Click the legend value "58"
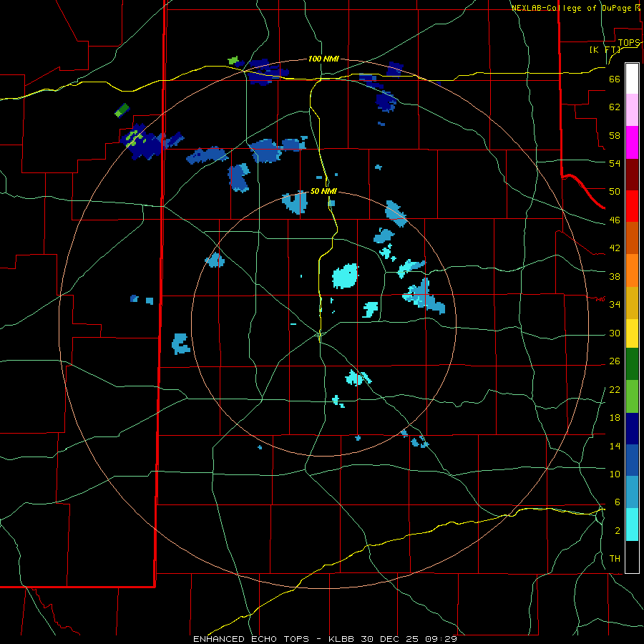 (615, 135)
